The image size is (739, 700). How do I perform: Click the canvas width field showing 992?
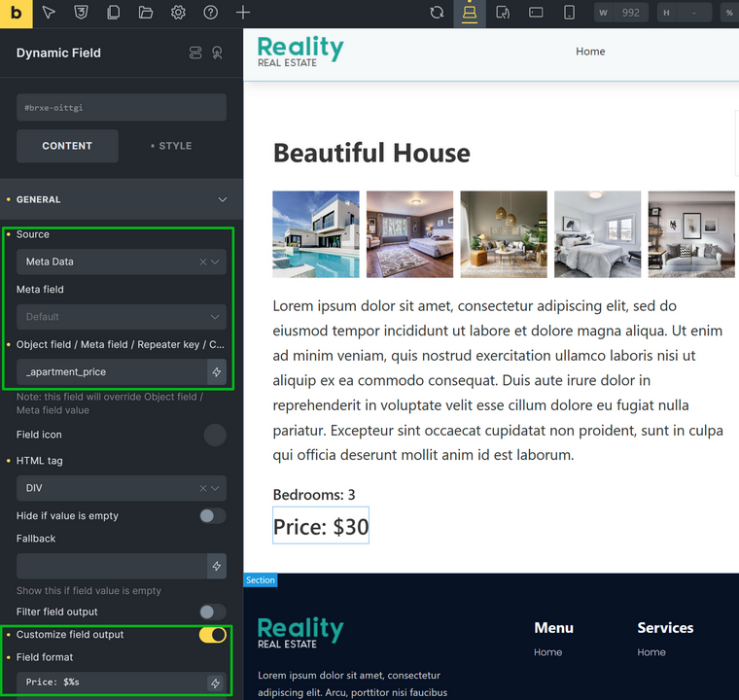pyautogui.click(x=620, y=13)
